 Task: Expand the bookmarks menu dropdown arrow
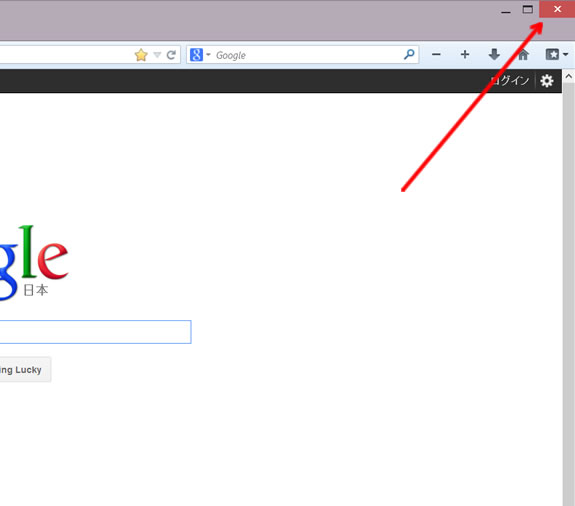point(565,55)
